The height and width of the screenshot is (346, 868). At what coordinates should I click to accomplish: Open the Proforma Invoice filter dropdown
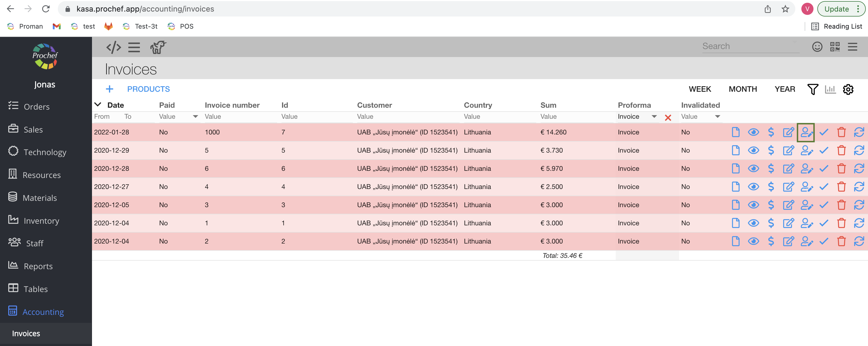[654, 117]
